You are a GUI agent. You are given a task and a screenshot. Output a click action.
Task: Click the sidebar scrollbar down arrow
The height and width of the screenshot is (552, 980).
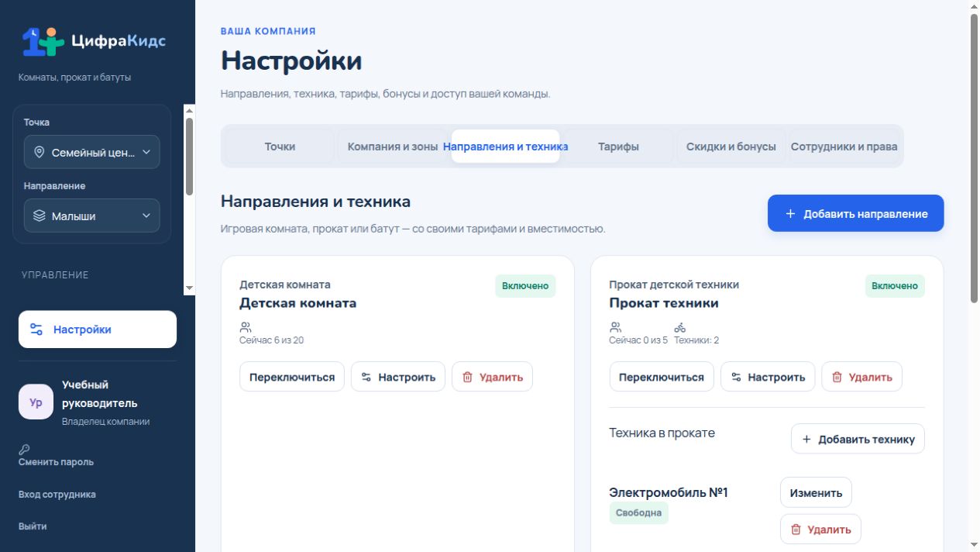point(189,288)
